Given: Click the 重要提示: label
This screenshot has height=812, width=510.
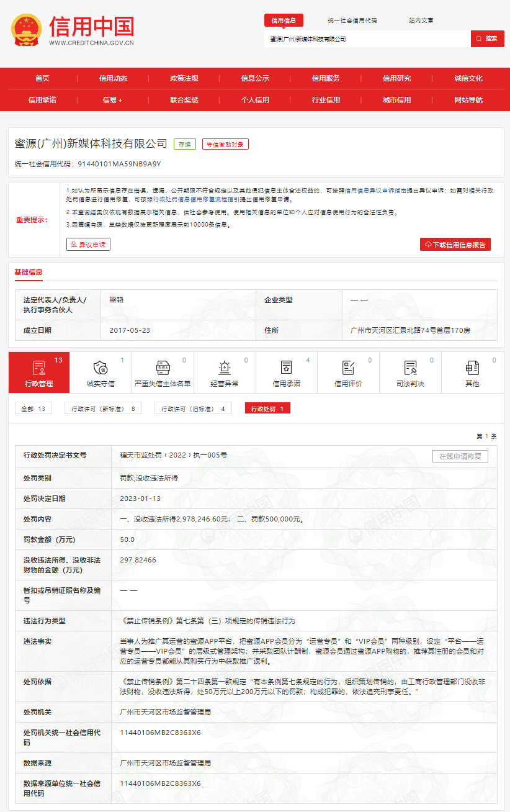Looking at the screenshot, I should pyautogui.click(x=32, y=220).
